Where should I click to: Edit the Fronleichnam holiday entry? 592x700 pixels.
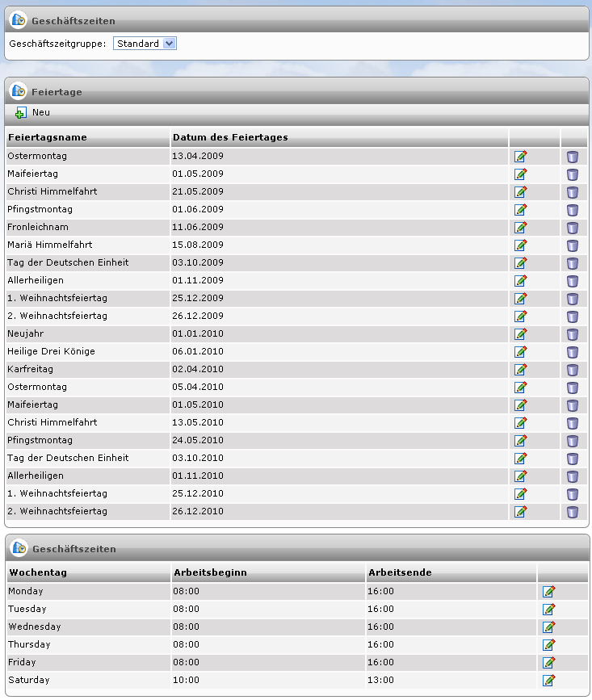[521, 228]
